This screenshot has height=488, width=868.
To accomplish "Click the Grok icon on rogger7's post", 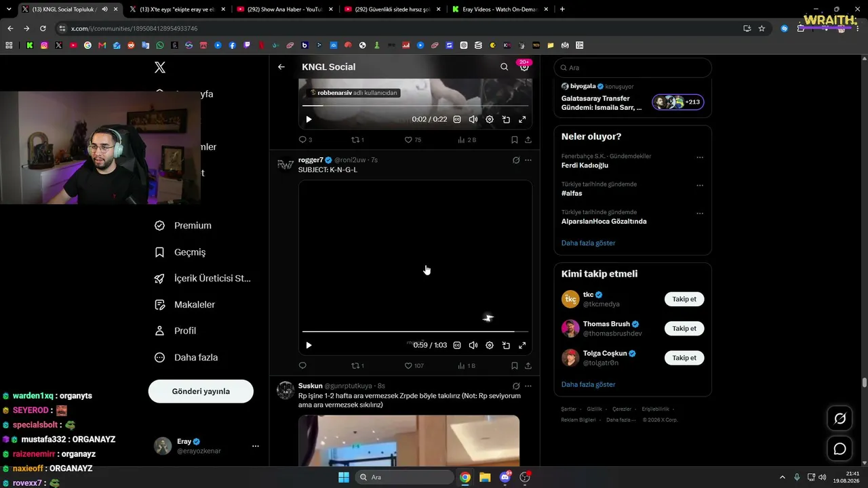I will coord(516,160).
